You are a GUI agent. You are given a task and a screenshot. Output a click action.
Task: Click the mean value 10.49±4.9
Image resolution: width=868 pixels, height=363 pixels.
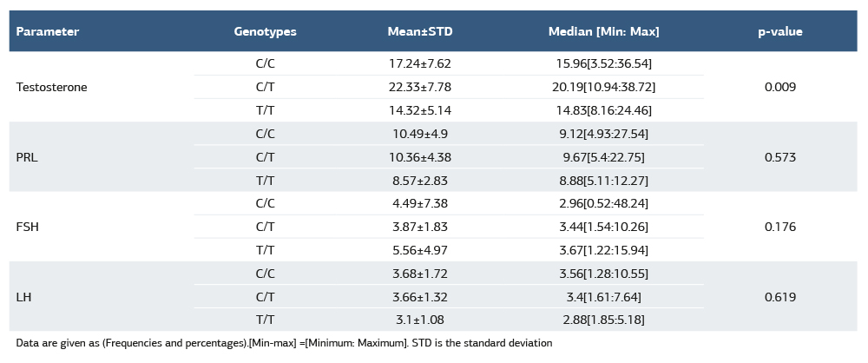[419, 134]
